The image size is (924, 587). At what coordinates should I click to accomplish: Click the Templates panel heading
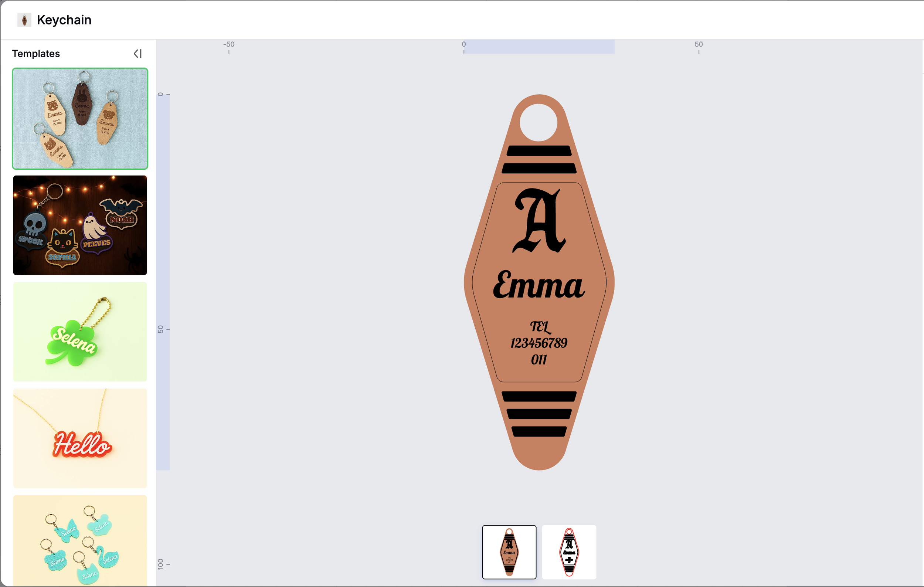pos(36,54)
